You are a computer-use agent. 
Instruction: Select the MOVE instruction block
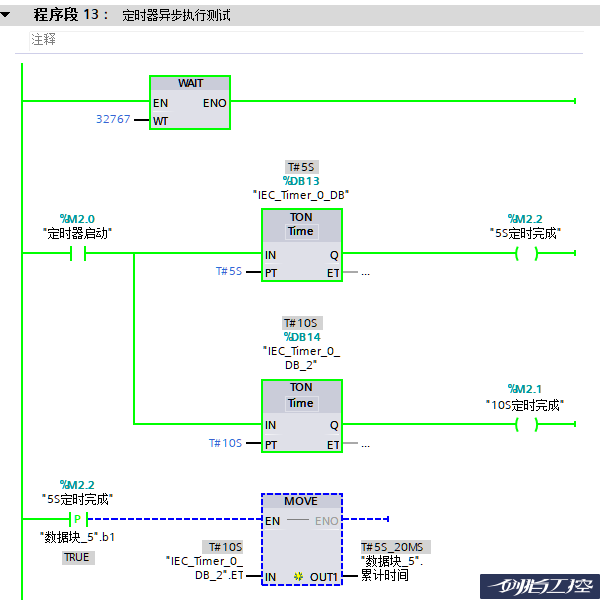point(301,540)
